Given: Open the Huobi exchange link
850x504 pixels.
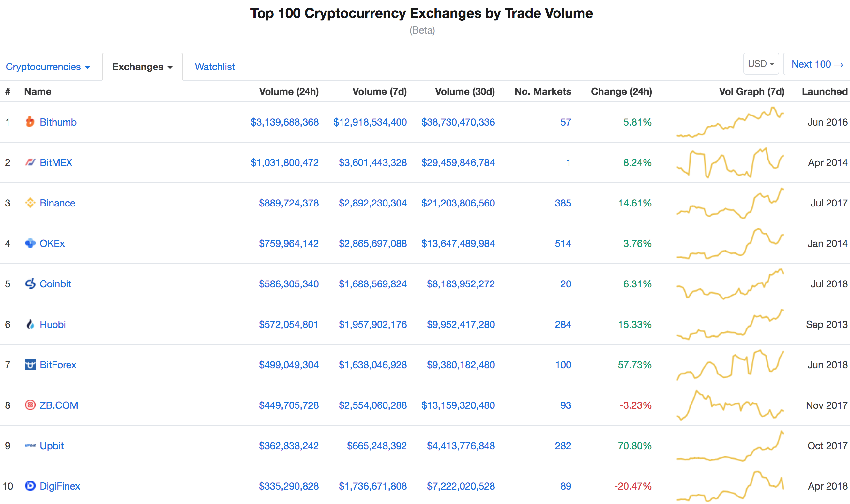Looking at the screenshot, I should click(53, 324).
